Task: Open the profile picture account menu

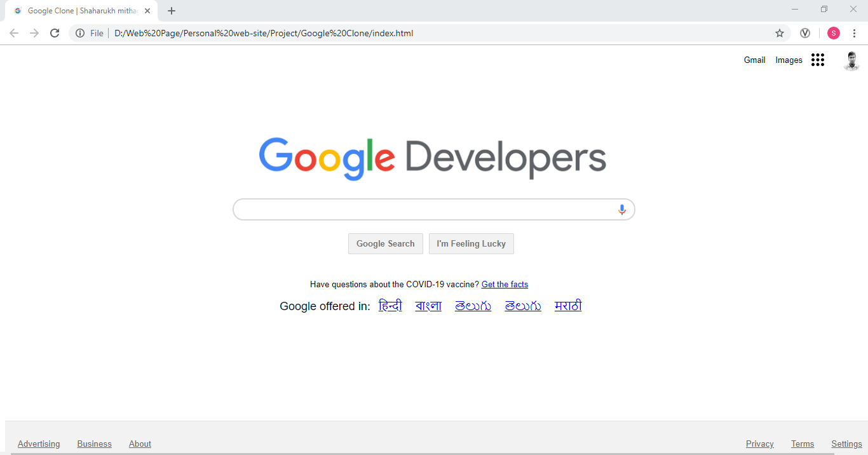Action: tap(851, 60)
